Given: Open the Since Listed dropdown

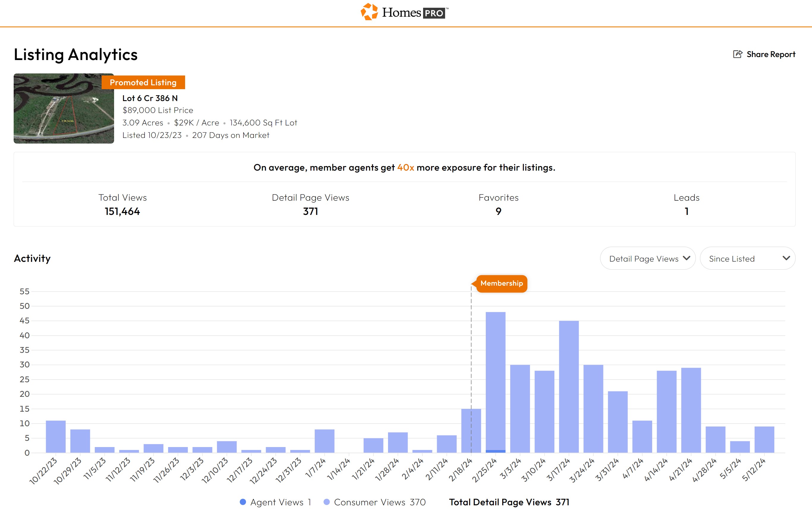Looking at the screenshot, I should [748, 258].
